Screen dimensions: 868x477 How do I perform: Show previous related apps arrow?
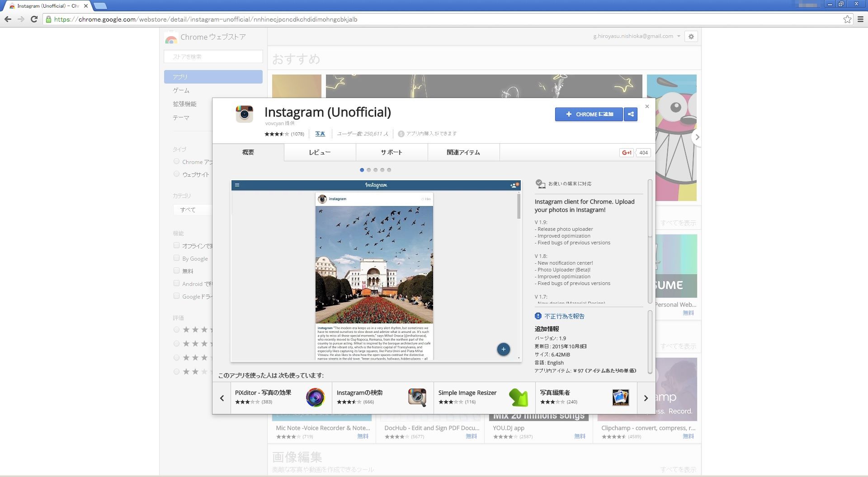(222, 398)
